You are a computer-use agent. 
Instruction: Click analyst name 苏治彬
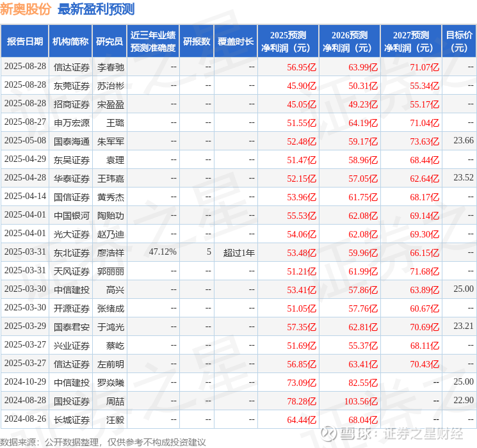click(110, 86)
